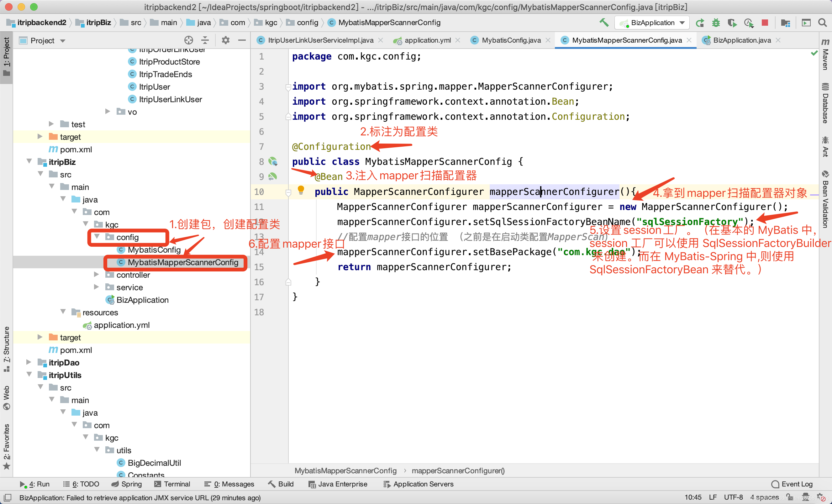The height and width of the screenshot is (504, 832).
Task: Select BizApplication class in project tree
Action: tap(142, 300)
